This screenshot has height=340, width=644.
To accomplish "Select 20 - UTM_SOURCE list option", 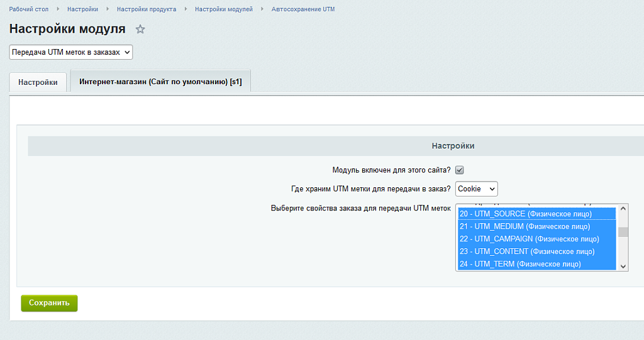I will click(526, 214).
